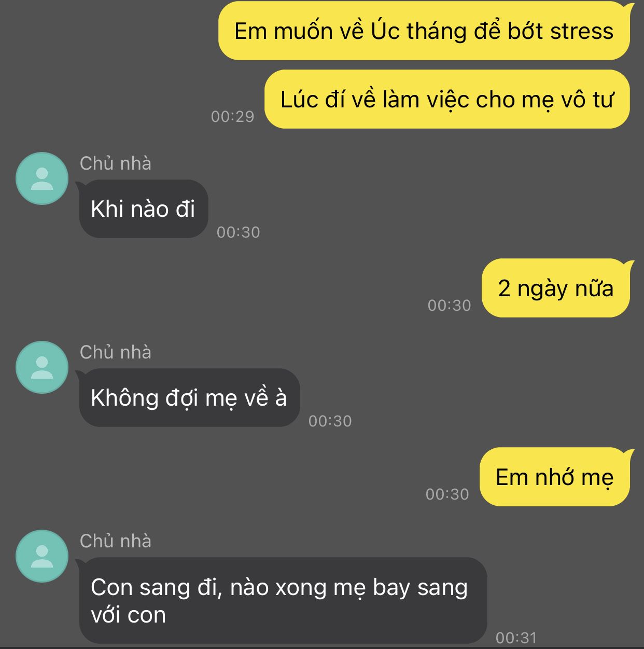The width and height of the screenshot is (644, 649).
Task: Click the Chủ nhà name above 'Không đợi mẹ'
Action: [116, 352]
